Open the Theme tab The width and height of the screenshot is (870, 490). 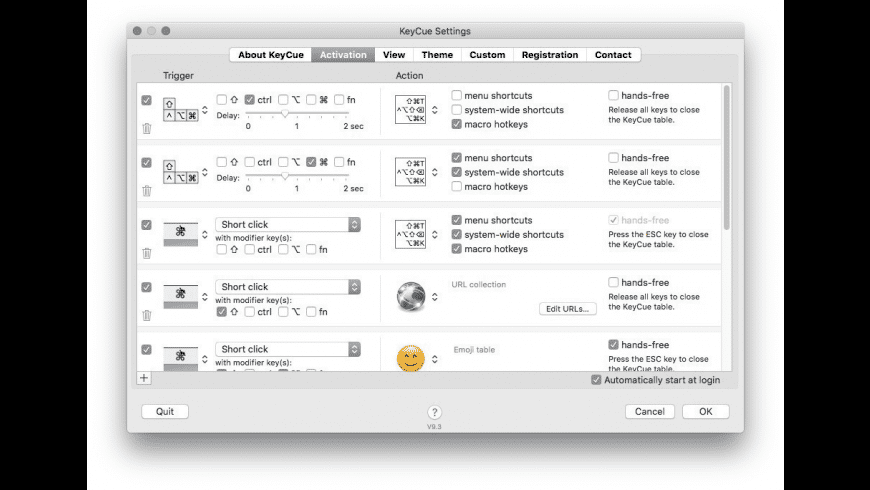point(437,54)
